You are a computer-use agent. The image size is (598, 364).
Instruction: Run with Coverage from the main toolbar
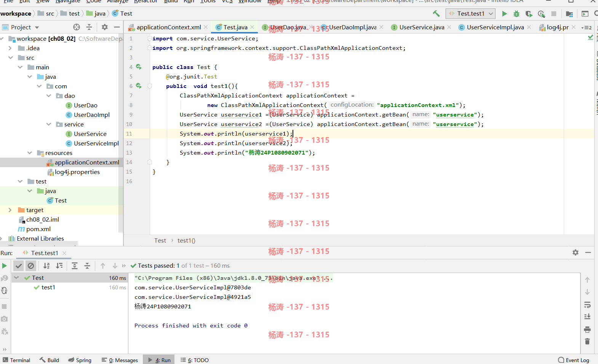point(529,14)
